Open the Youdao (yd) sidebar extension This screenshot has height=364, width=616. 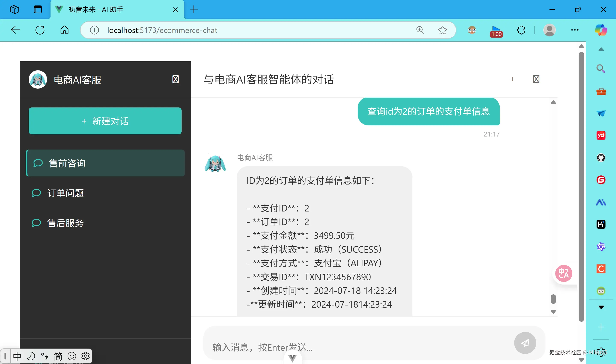(601, 135)
